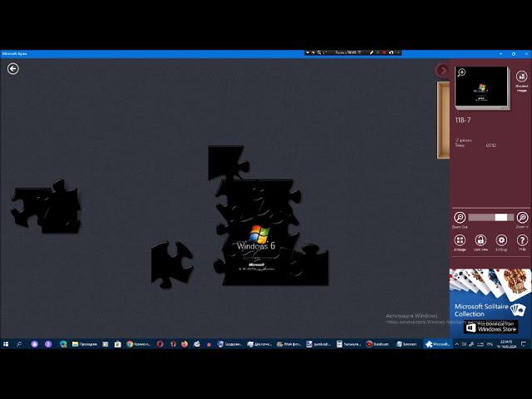Open taskbar search magnifier
Screen dimensions: 532x399
click(x=19, y=344)
